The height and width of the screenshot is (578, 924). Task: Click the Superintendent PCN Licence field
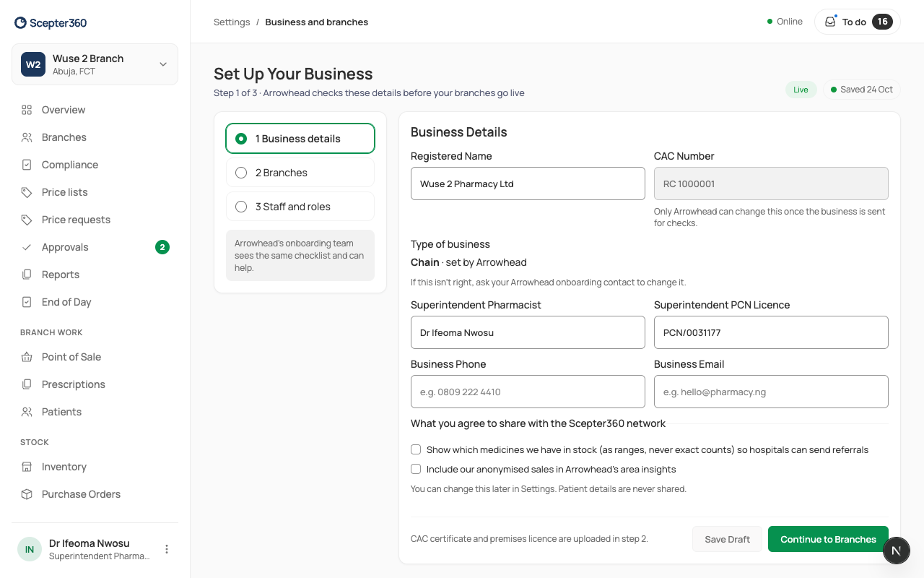771,332
